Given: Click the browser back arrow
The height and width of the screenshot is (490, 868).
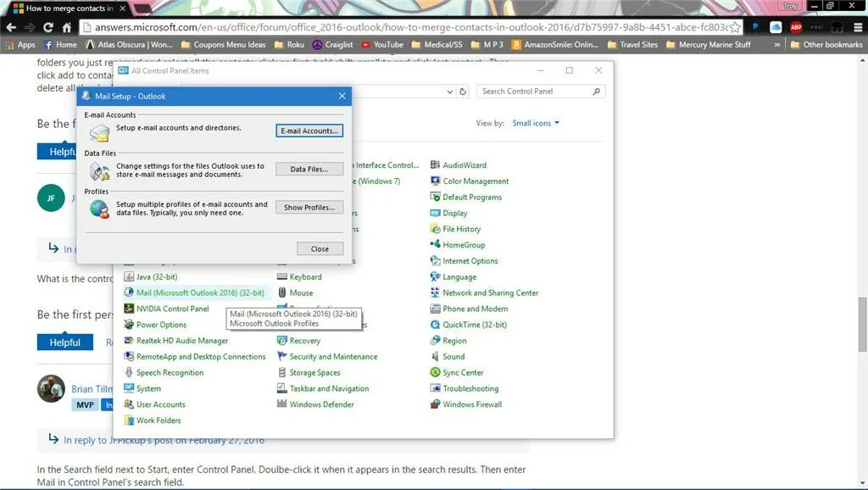Looking at the screenshot, I should (11, 27).
